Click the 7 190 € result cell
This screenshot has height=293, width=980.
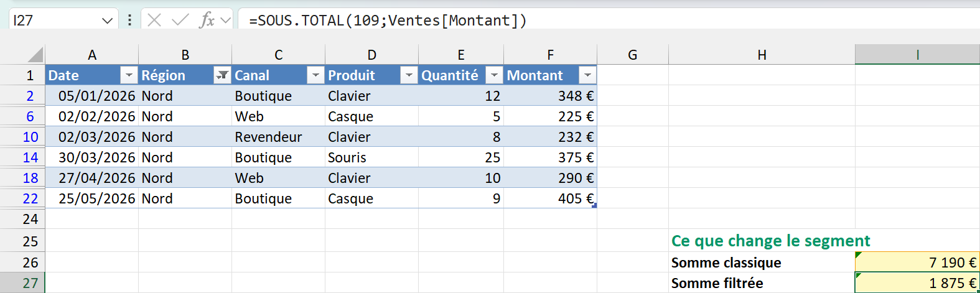click(917, 263)
